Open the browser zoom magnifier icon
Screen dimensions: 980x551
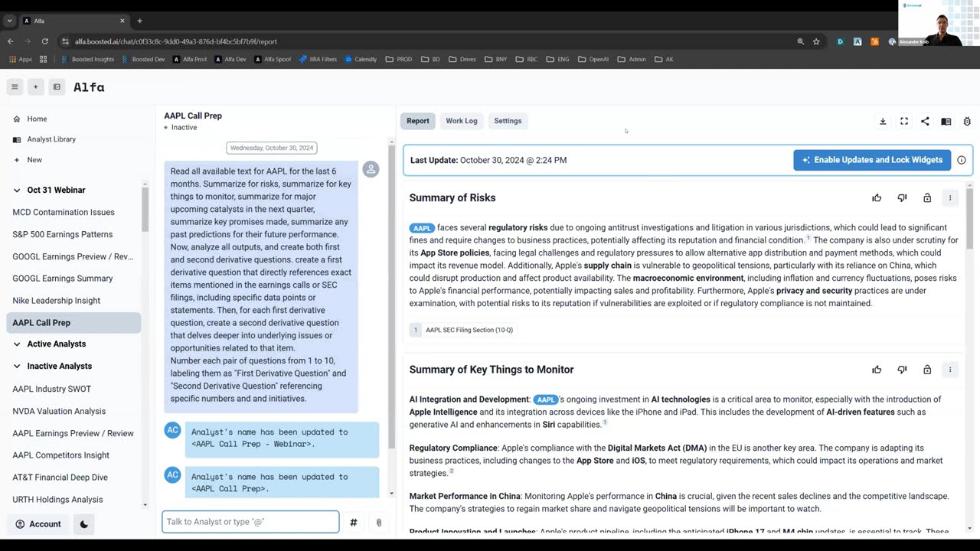click(800, 41)
